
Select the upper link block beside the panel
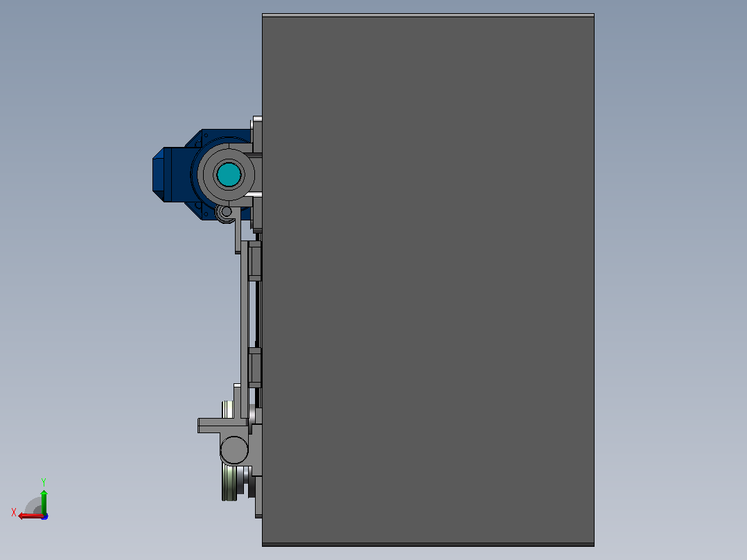[x=255, y=261]
